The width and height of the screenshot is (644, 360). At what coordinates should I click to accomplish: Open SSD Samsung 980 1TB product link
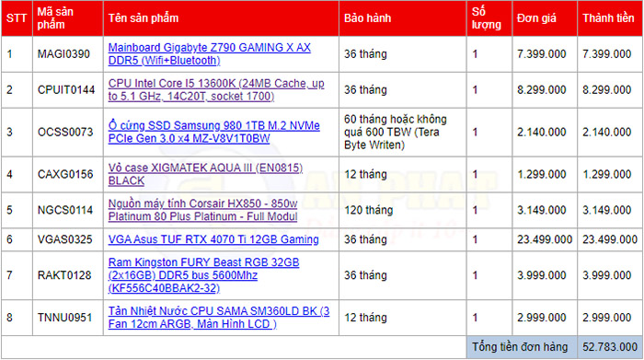tap(214, 132)
